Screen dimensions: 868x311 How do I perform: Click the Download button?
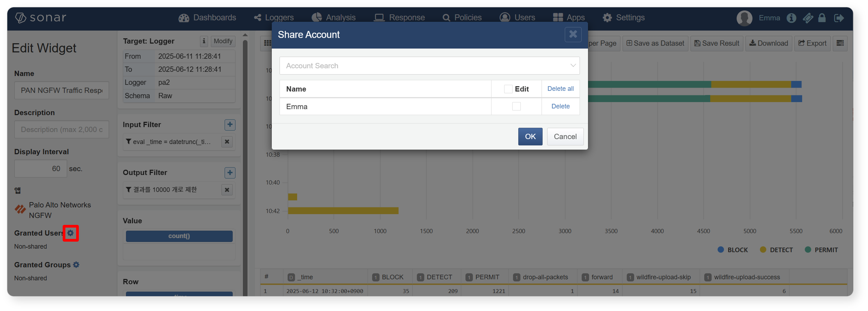pyautogui.click(x=768, y=43)
